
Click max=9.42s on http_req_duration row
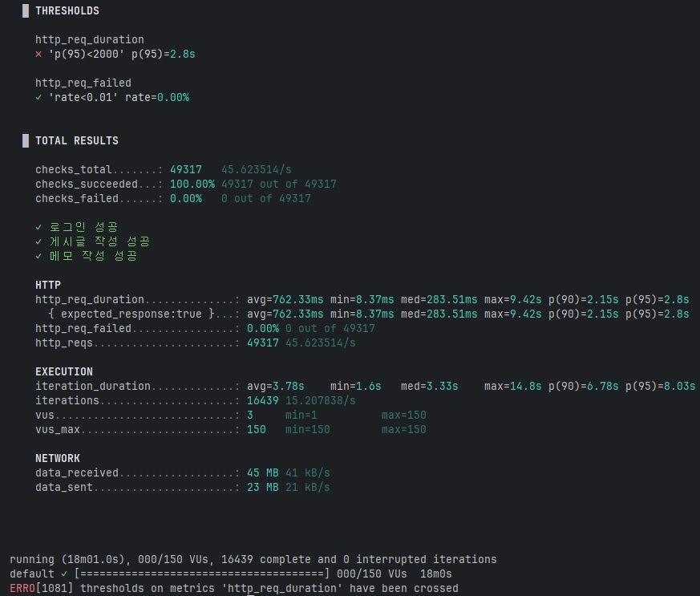pyautogui.click(x=512, y=299)
